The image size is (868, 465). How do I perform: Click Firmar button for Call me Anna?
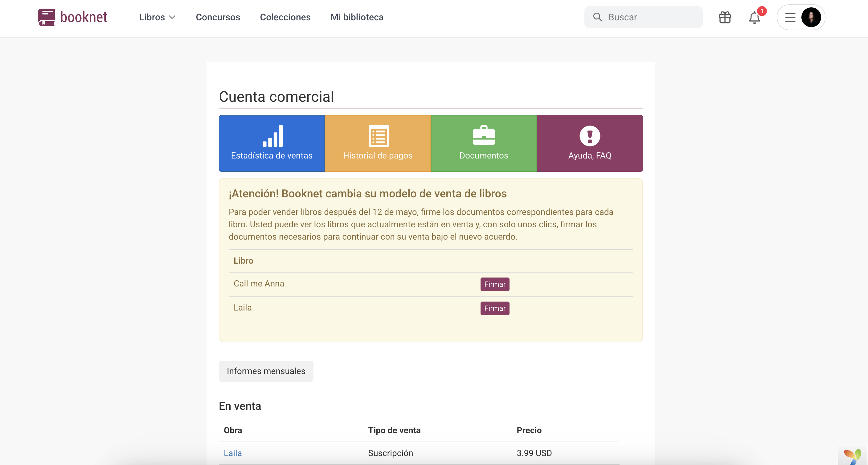(x=494, y=284)
